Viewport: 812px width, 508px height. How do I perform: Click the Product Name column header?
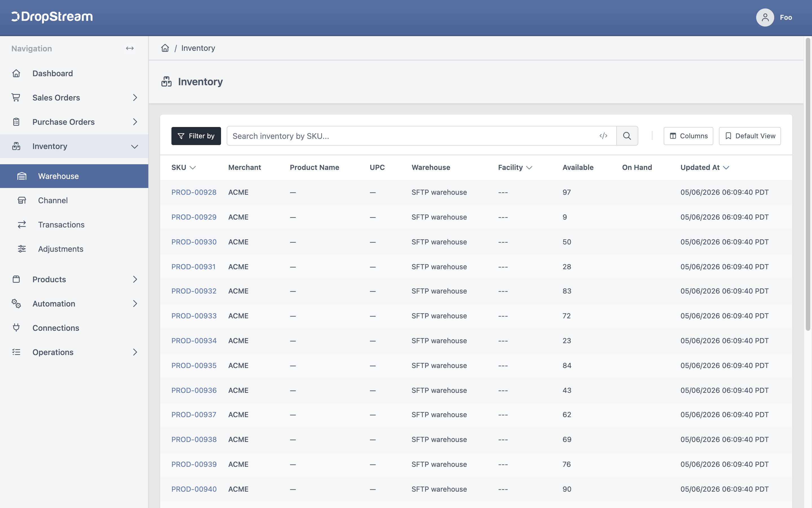pyautogui.click(x=314, y=167)
